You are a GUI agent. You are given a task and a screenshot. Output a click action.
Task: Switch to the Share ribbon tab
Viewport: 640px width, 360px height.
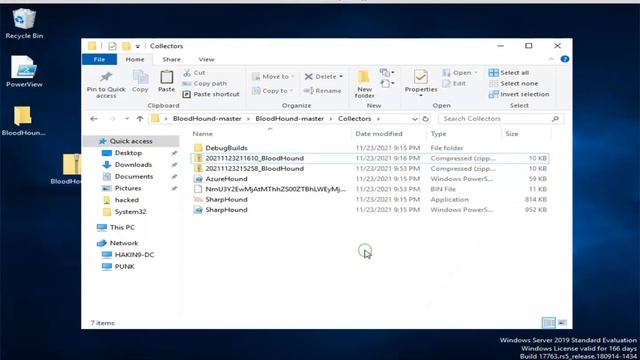pos(171,59)
